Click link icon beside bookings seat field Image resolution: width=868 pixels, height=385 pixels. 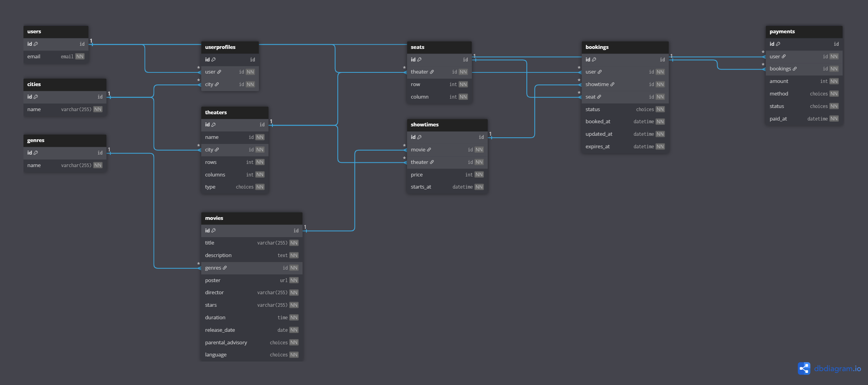pos(599,97)
